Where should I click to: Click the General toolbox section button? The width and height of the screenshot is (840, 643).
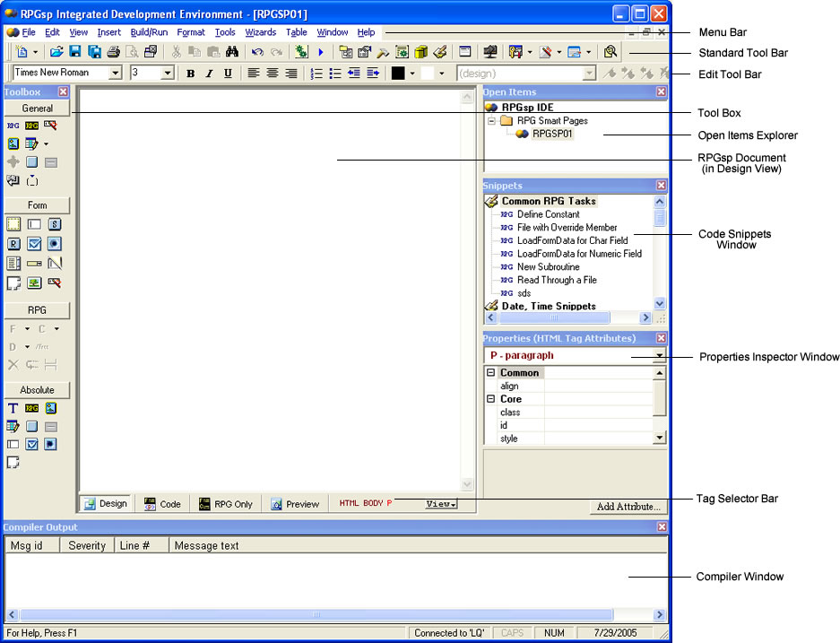[x=37, y=109]
